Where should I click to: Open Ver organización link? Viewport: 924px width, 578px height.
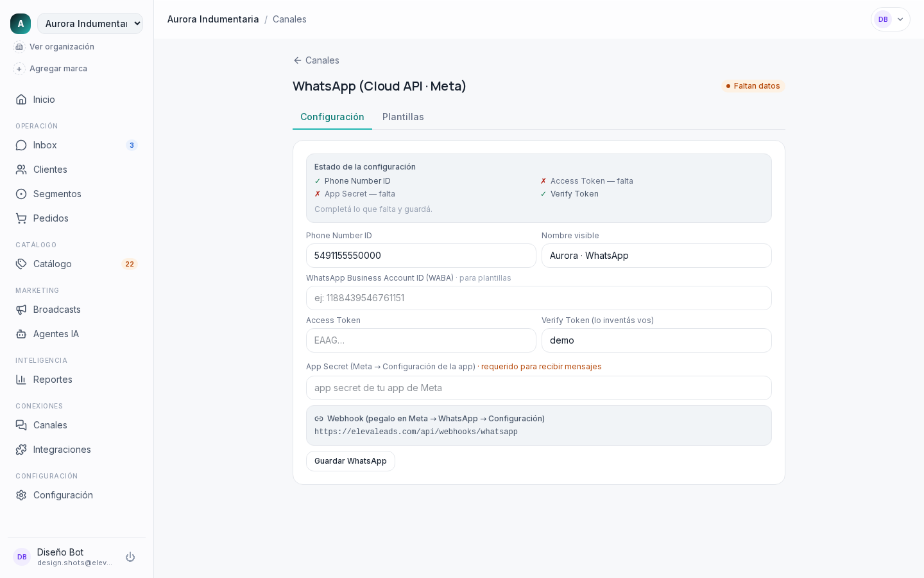62,47
